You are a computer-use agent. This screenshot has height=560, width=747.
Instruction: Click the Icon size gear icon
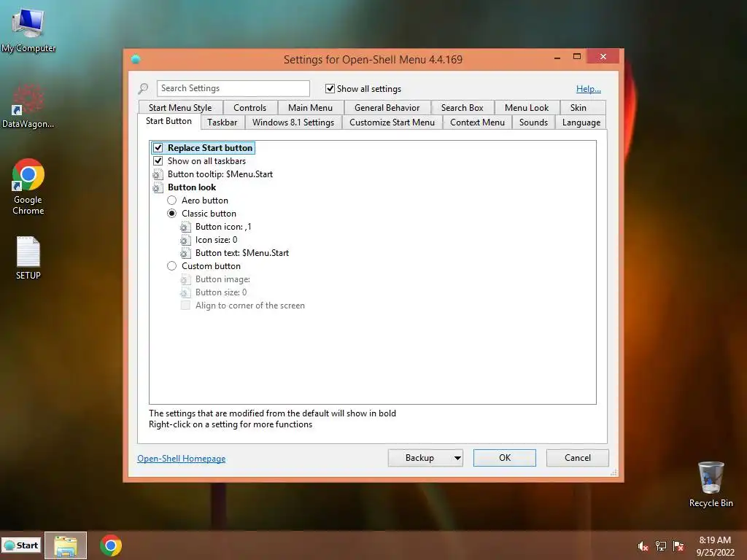point(185,240)
